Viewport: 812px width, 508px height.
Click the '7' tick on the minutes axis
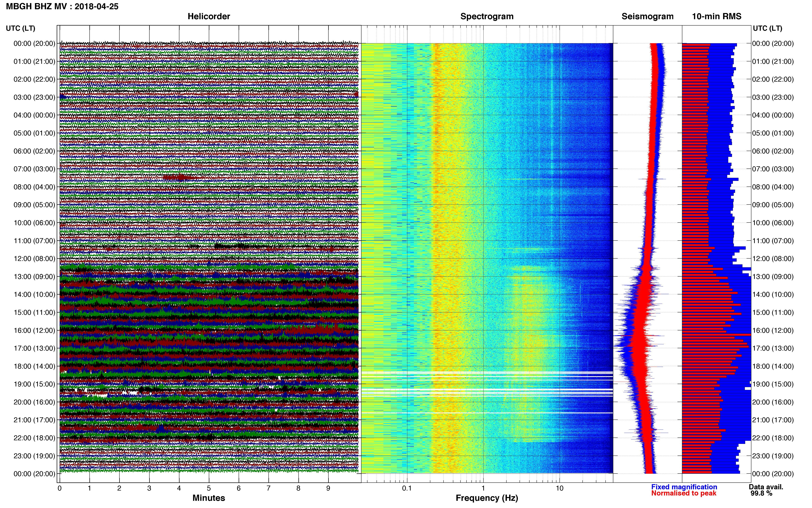click(x=269, y=488)
